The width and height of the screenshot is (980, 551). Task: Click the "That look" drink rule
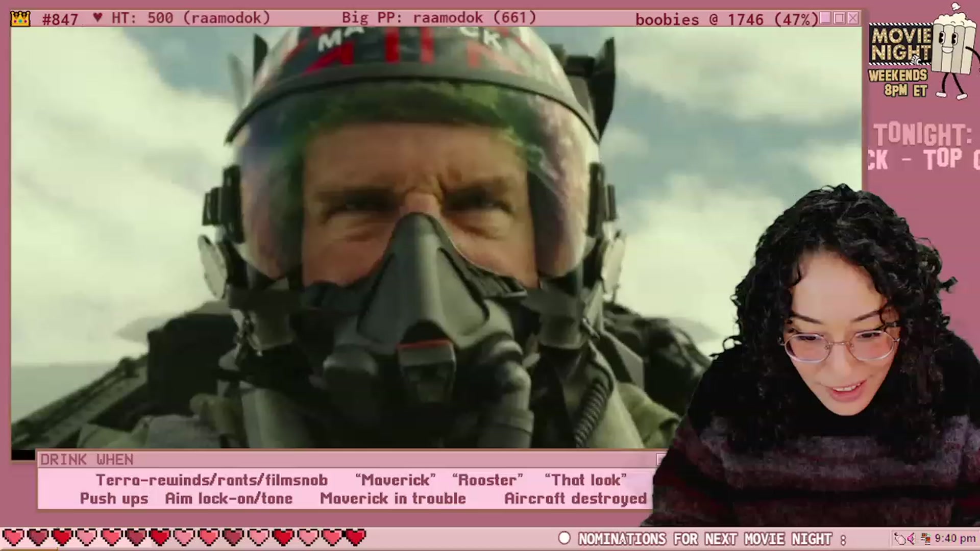tap(585, 480)
